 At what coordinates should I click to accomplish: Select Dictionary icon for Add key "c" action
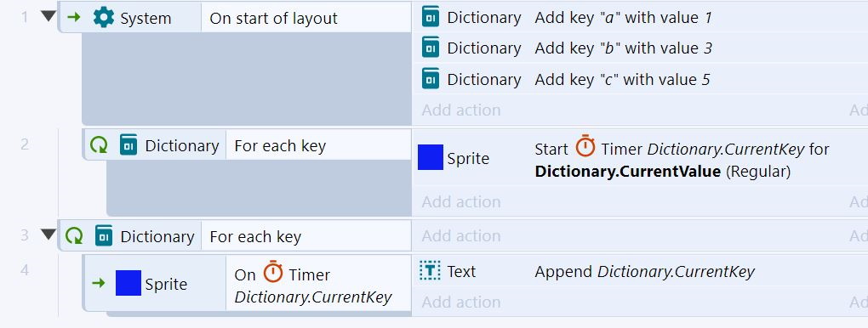[430, 79]
